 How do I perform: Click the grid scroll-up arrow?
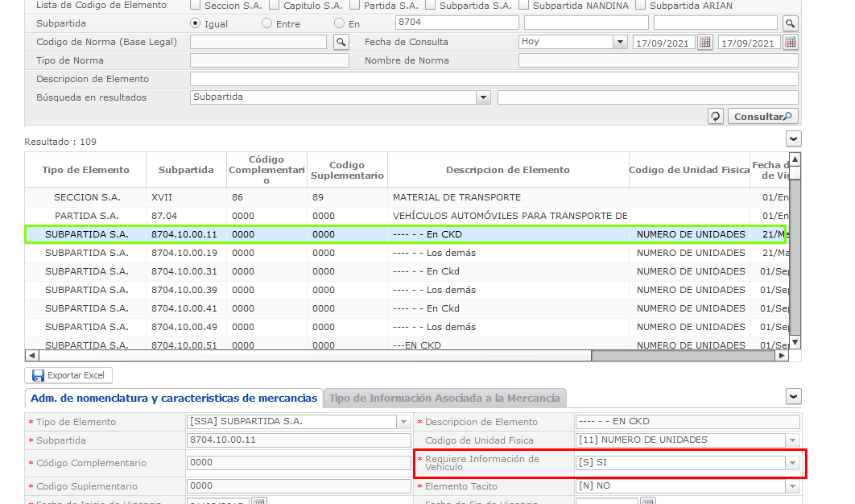click(795, 159)
